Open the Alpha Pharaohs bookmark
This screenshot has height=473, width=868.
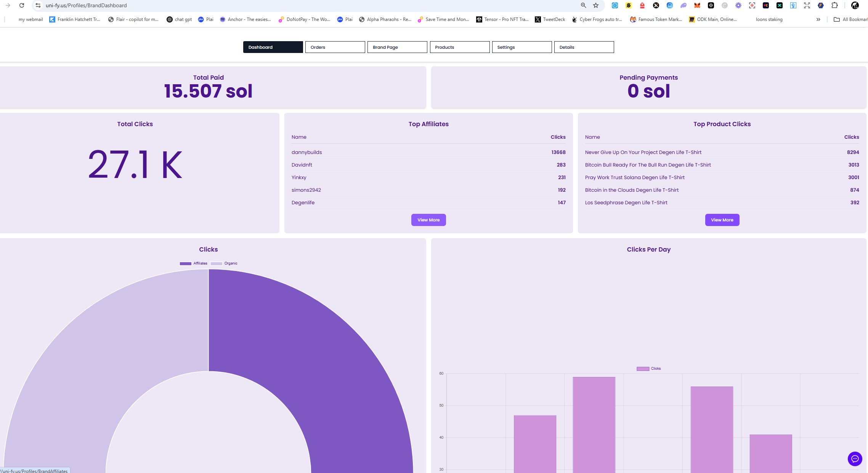coord(385,19)
